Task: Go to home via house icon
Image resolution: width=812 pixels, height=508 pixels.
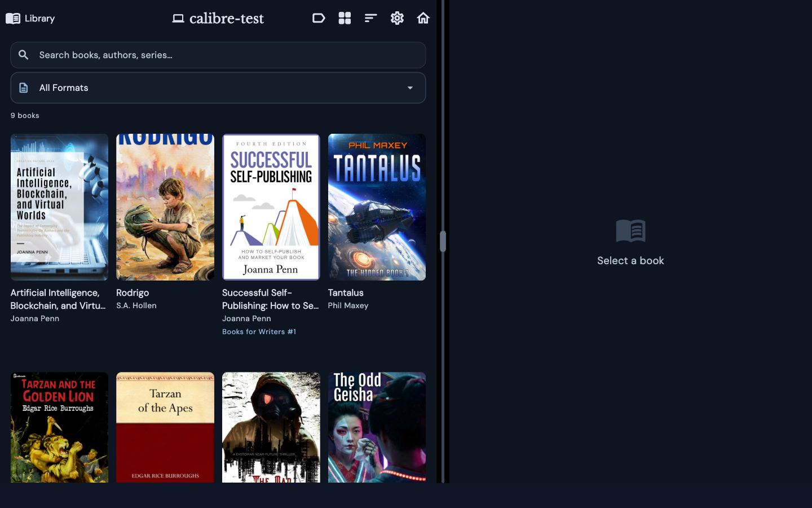Action: click(423, 18)
